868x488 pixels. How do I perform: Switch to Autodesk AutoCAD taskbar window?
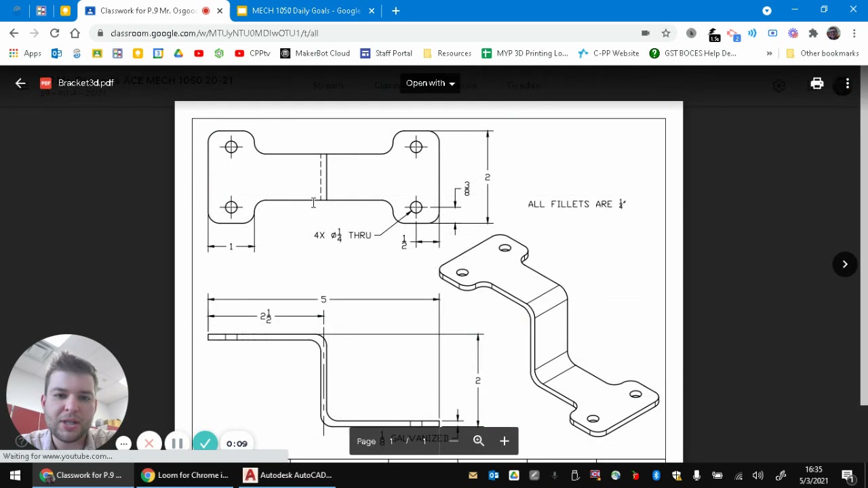[x=288, y=475]
